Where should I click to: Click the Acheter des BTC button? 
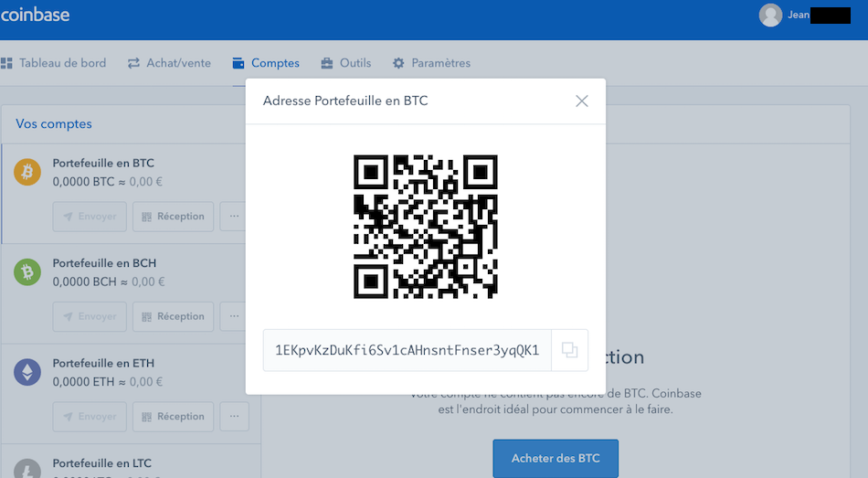[x=556, y=459]
